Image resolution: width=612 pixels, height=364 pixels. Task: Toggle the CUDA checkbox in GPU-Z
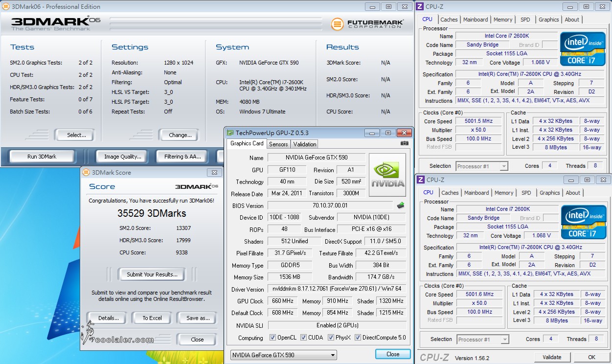(304, 338)
